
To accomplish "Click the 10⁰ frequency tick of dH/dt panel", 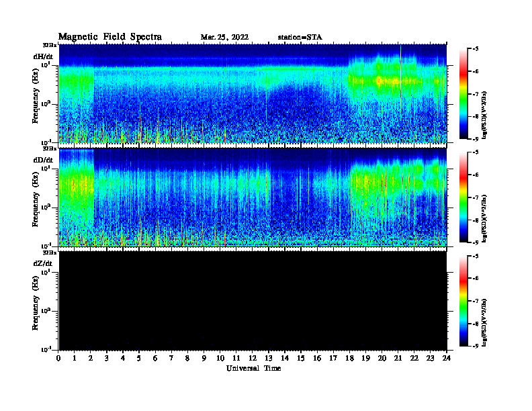I will coord(46,103).
